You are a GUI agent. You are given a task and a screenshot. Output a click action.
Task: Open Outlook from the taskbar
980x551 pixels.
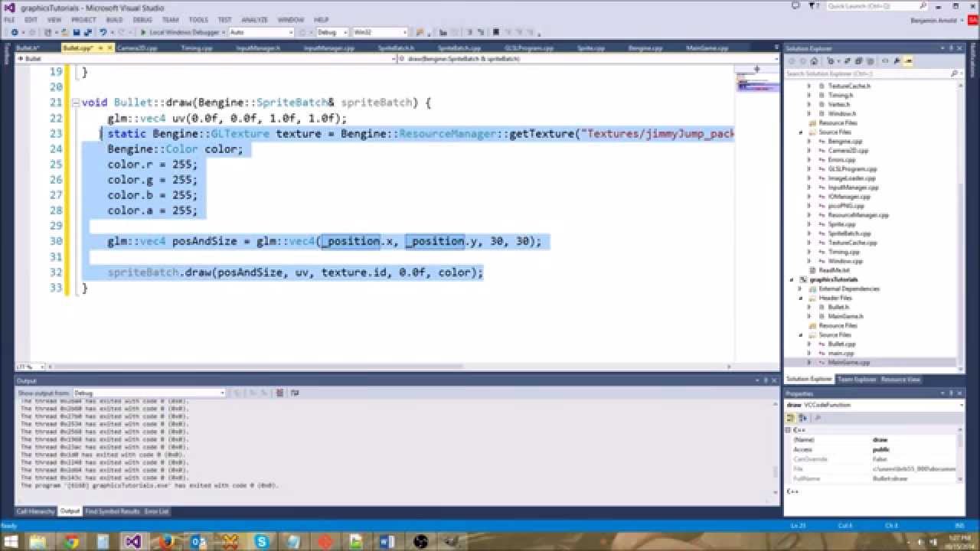pos(198,541)
